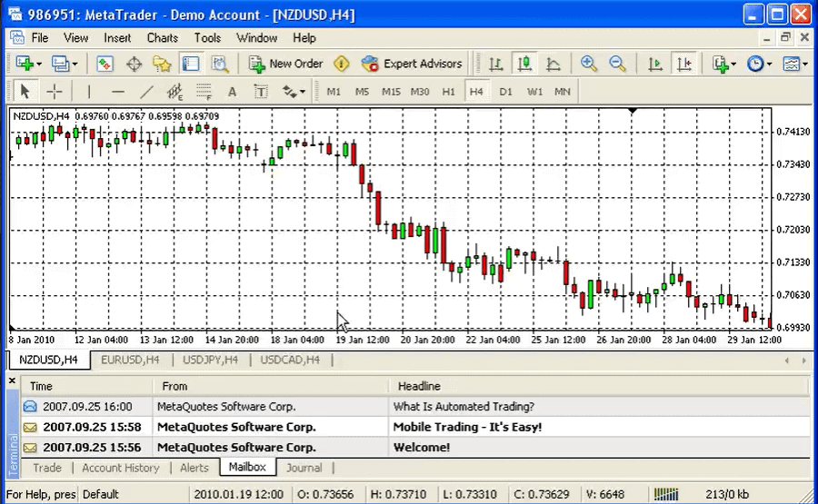Open the File menu

pyautogui.click(x=40, y=37)
